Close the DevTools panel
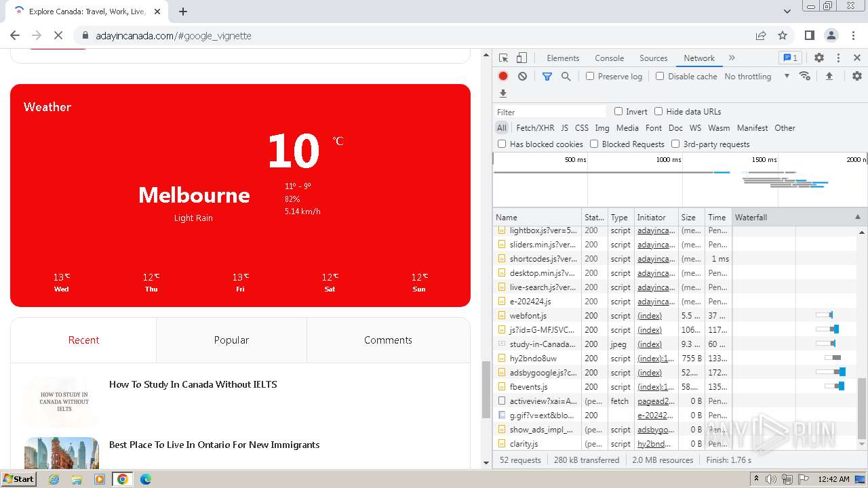 [857, 58]
